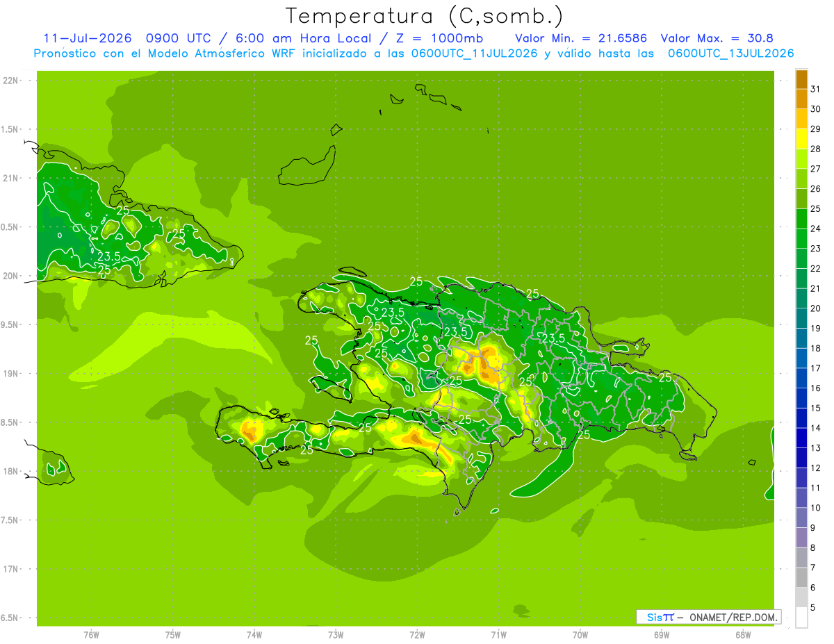Click the "17N" latitude axis label
834x644 pixels.
click(11, 569)
